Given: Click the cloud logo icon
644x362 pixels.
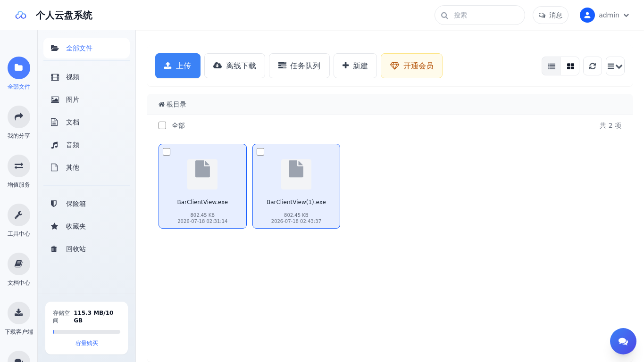Looking at the screenshot, I should pos(21,15).
